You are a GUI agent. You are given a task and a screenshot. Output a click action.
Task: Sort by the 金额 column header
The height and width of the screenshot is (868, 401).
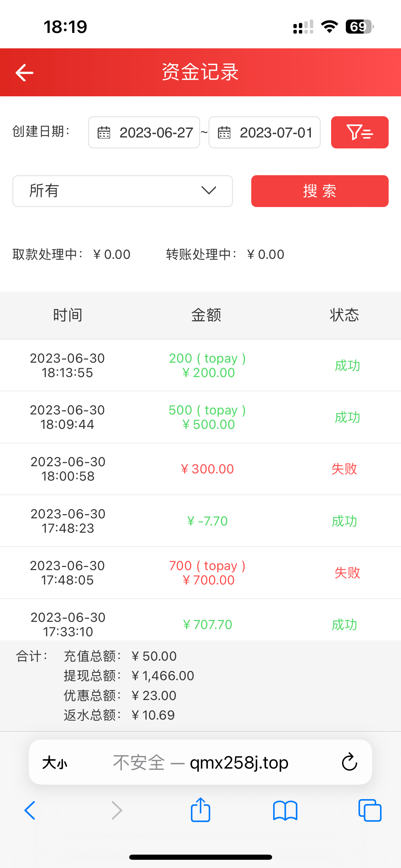(x=206, y=315)
